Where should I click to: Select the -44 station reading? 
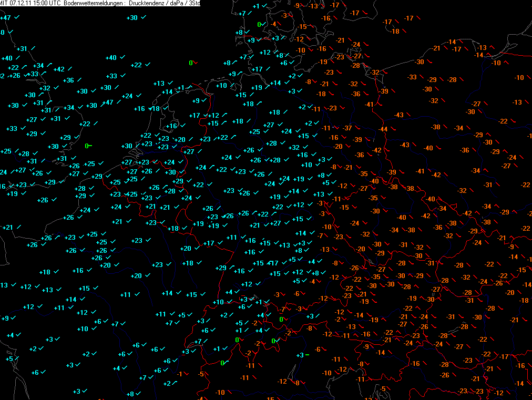coord(383,129)
